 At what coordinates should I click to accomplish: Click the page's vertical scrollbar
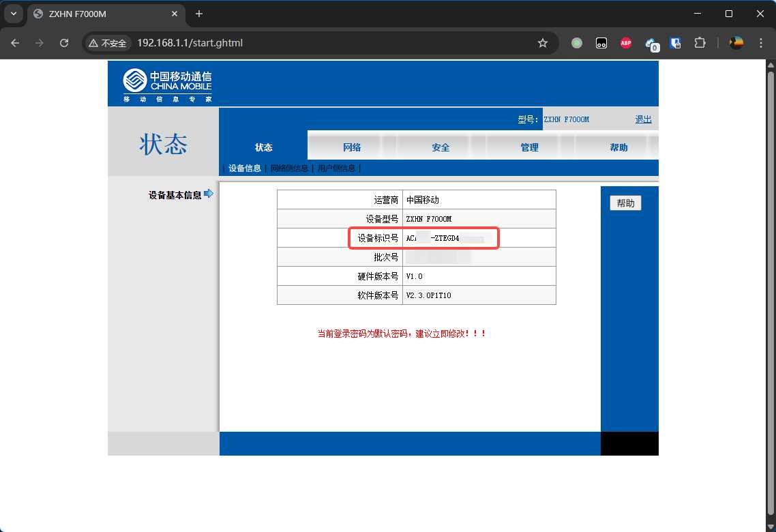tap(771, 293)
